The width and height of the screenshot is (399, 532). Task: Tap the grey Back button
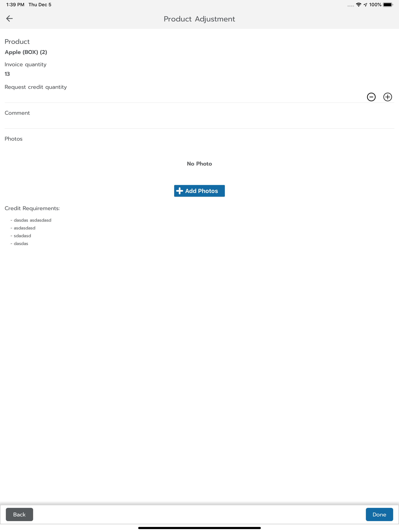tap(19, 514)
